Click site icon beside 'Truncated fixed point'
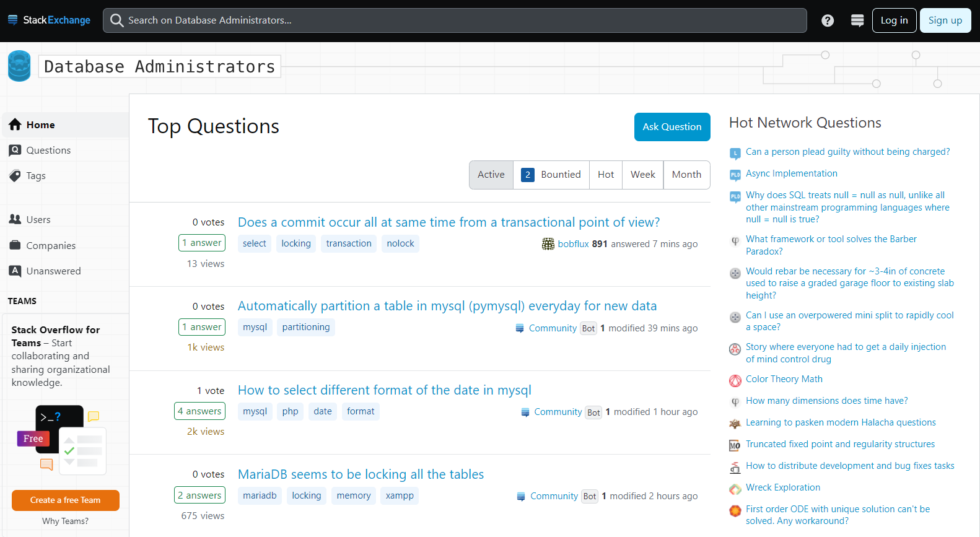The image size is (980, 537). click(735, 445)
